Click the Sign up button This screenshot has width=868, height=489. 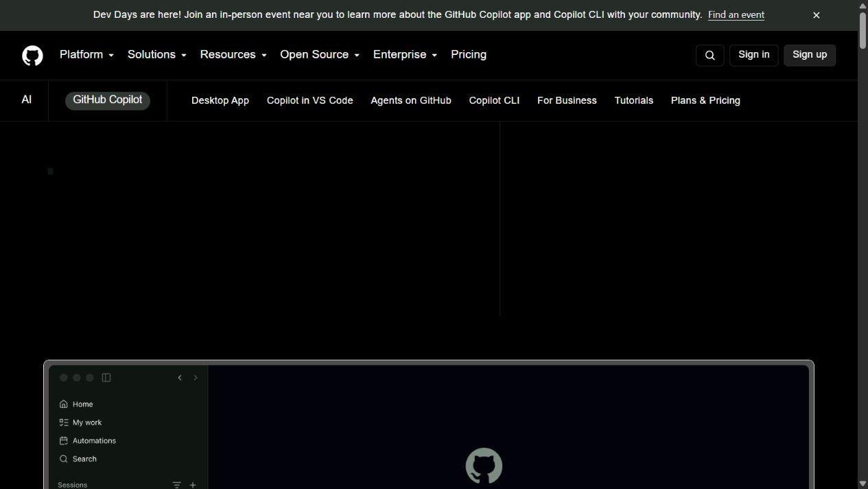coord(810,55)
